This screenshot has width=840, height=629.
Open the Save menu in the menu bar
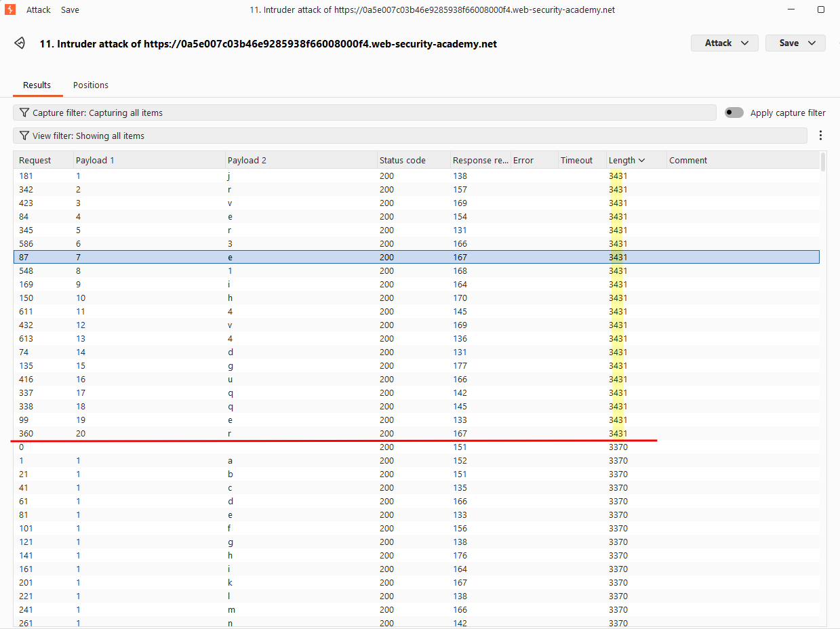[70, 10]
